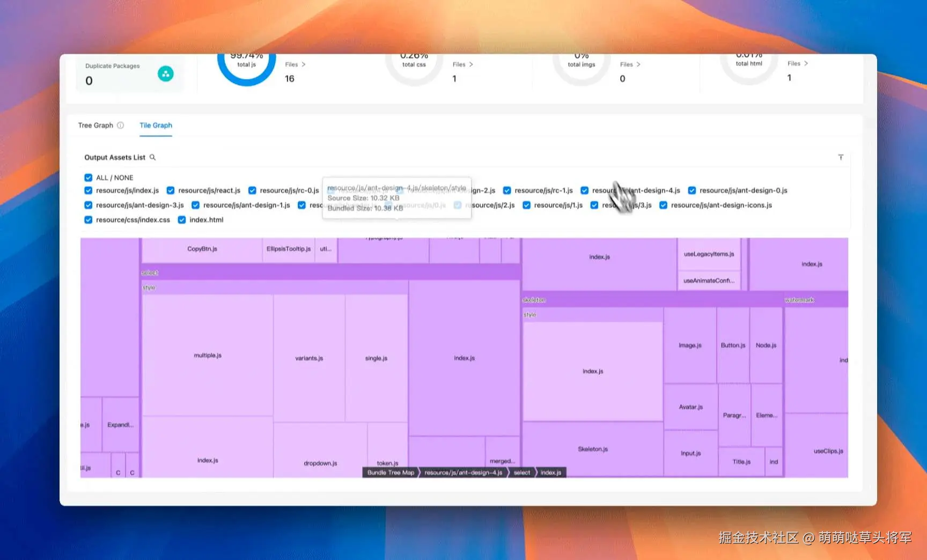Viewport: 927px width, 560px height.
Task: Open resource/js/ant-design-4.js via breadcrumb
Action: [462, 473]
